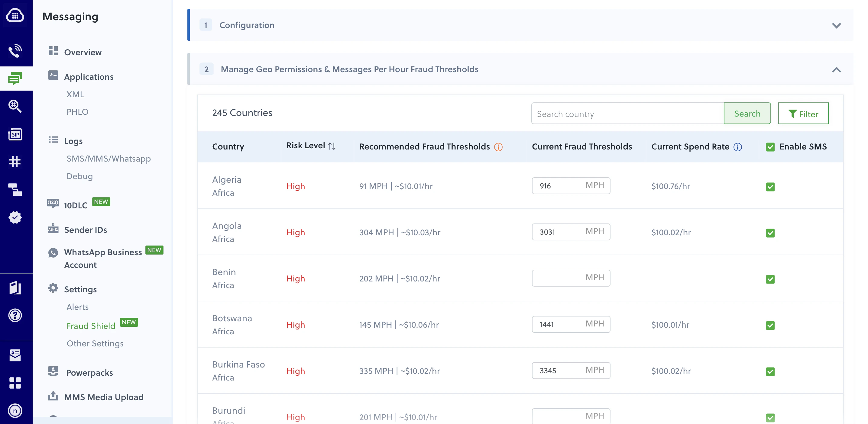Click the Search button next to country field

(x=747, y=114)
